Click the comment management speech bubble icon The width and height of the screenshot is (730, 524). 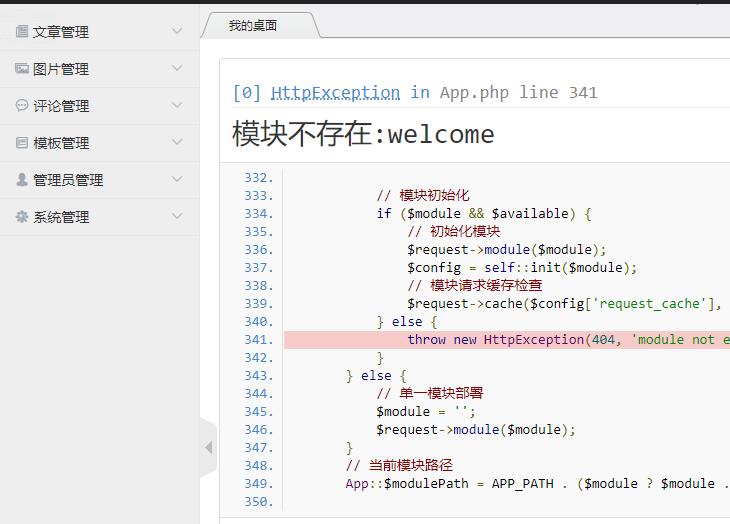[x=22, y=106]
